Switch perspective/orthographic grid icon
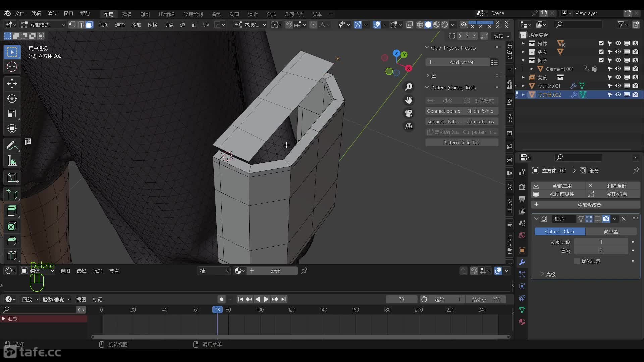This screenshot has height=362, width=644. [409, 126]
